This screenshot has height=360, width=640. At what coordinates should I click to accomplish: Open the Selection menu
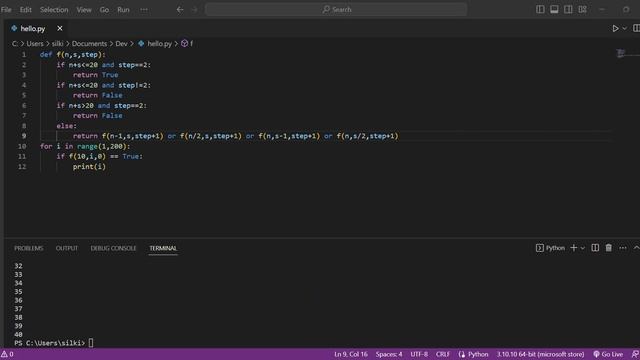54,9
